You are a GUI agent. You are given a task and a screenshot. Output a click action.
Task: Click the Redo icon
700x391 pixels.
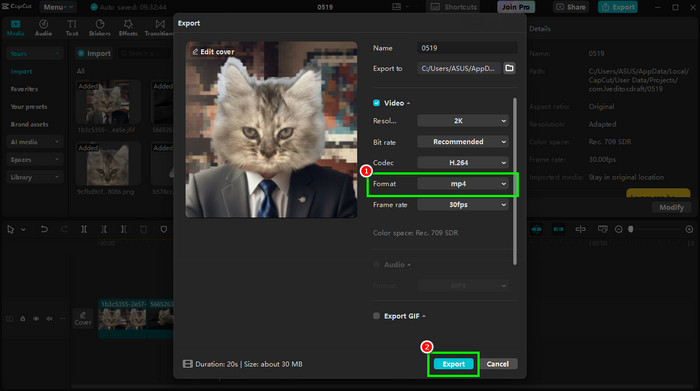coord(64,229)
